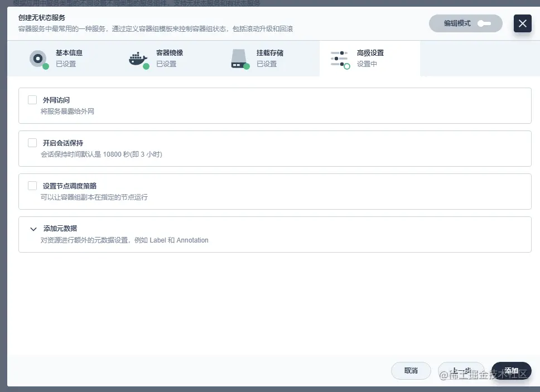Screen dimensions: 540x392
Task: Open the 容器镜像 tab
Action: coord(168,59)
